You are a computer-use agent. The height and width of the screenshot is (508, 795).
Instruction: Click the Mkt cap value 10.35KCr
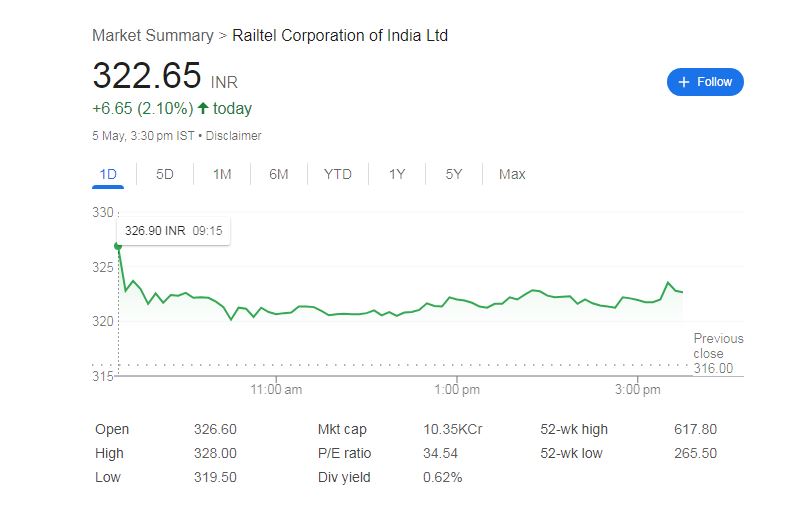tap(453, 429)
